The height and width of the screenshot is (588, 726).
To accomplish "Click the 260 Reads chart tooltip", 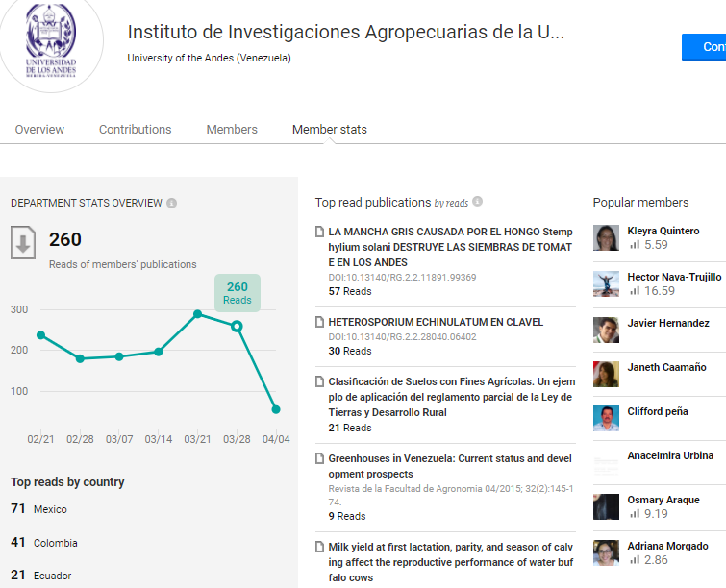I will (x=238, y=293).
